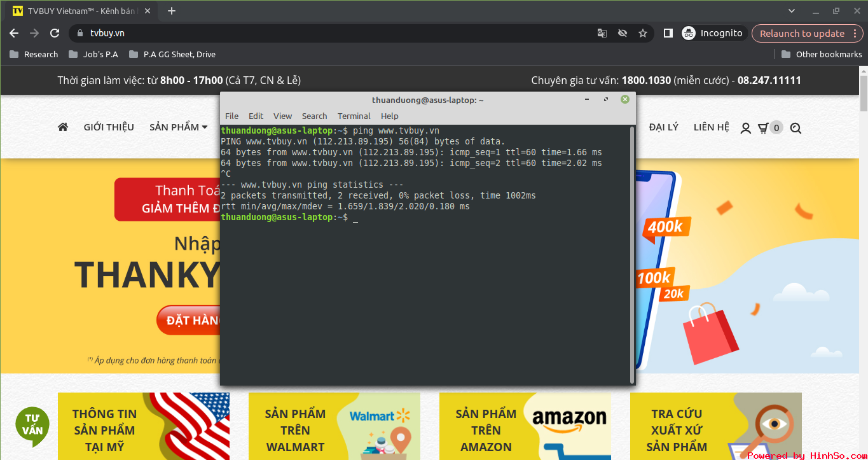Open terminal Edit menu
868x460 pixels.
(256, 116)
